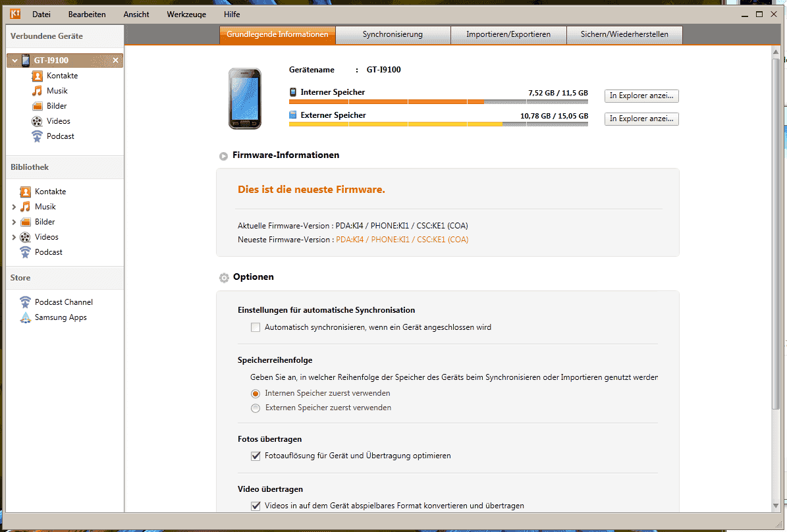The image size is (787, 532).
Task: Switch to the Synchronisierung tab
Action: tap(393, 35)
